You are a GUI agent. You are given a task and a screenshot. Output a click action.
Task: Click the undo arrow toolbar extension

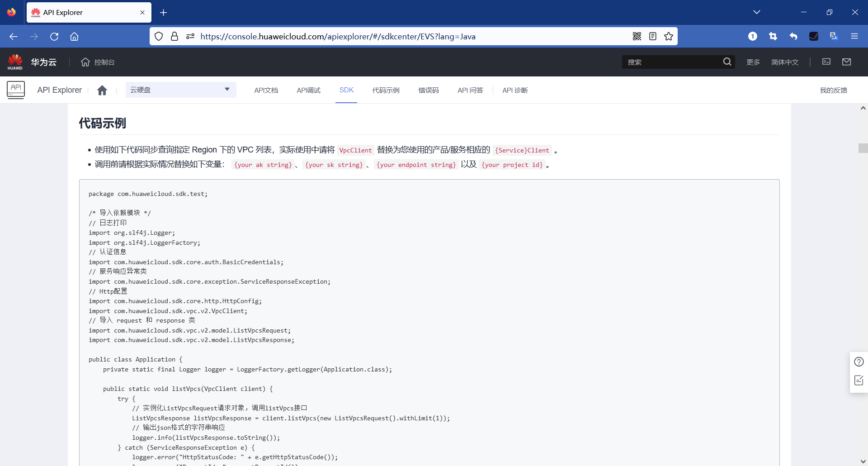pos(793,37)
